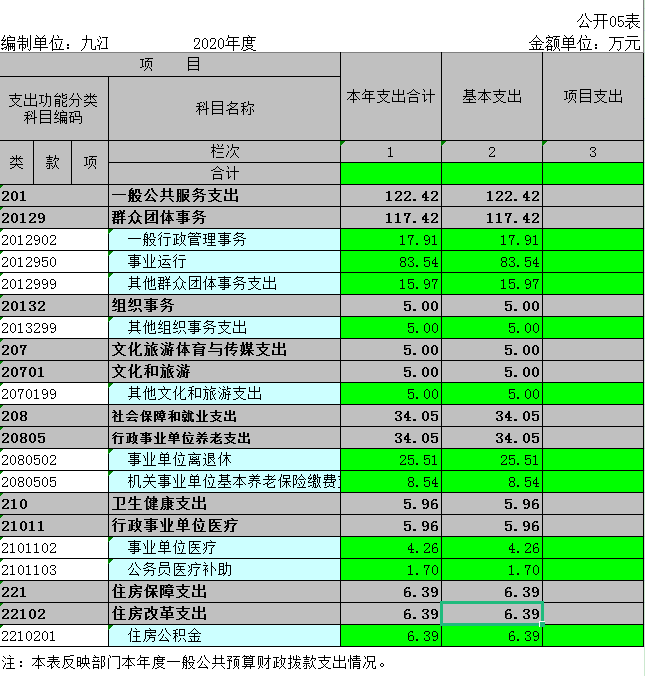Click the 机关事业单位基本养老保险缴费 row name
Viewport: 645px width, 676px height.
coord(224,482)
